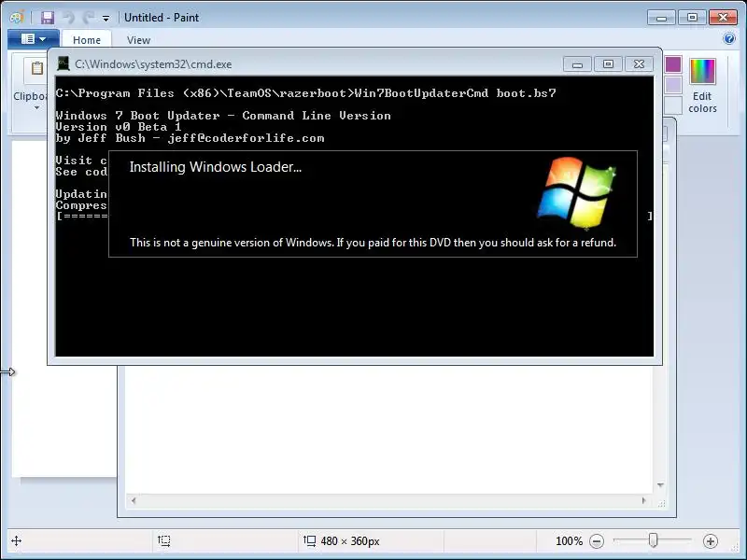Open the blue Paint file menu button

click(x=34, y=39)
